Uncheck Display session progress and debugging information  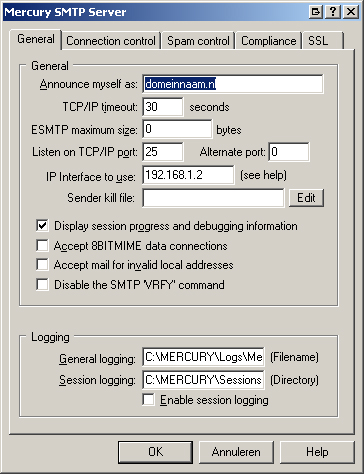[x=42, y=226]
